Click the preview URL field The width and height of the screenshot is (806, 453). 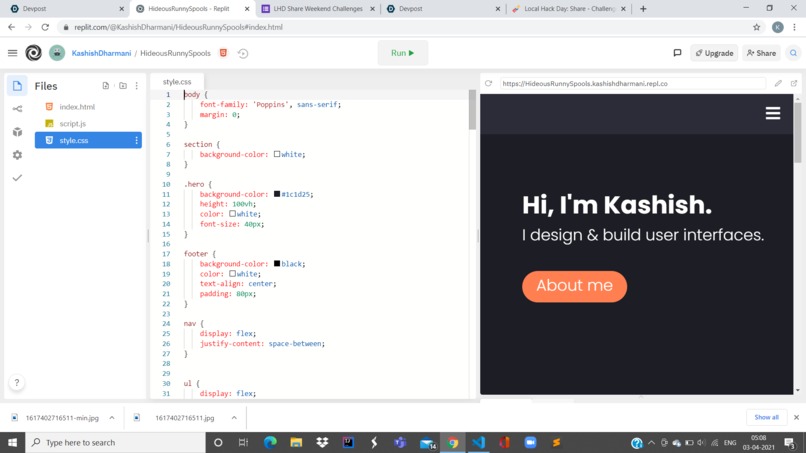[x=632, y=83]
